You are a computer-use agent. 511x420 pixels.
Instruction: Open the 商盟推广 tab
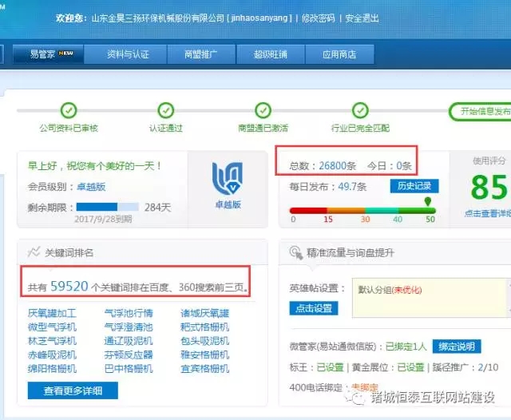click(x=199, y=54)
